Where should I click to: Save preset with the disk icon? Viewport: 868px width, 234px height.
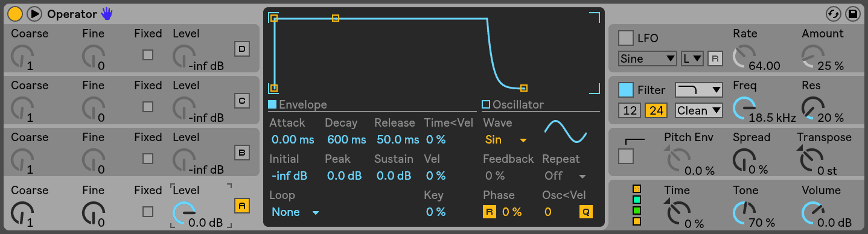tap(853, 13)
